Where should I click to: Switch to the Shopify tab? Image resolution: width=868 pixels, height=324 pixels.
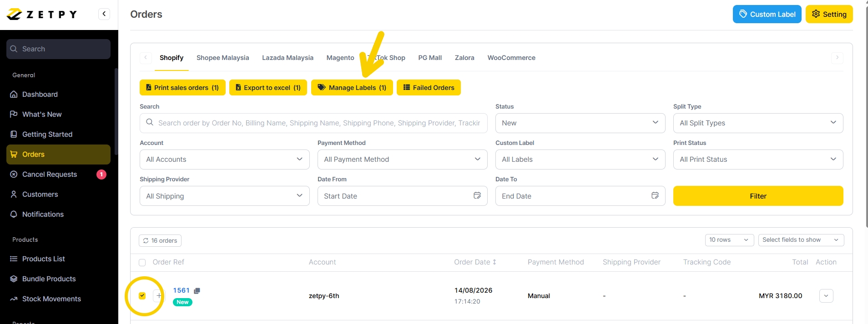pos(172,58)
